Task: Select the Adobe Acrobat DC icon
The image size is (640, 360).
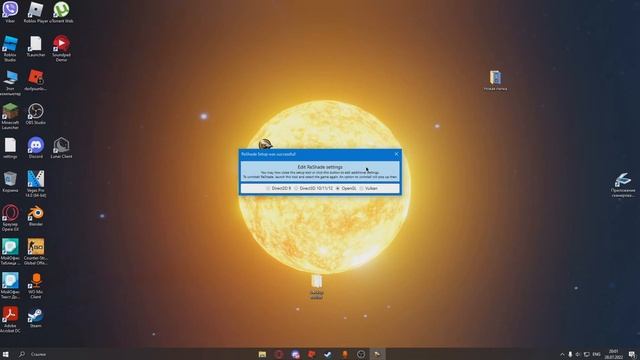Action: pos(10,320)
